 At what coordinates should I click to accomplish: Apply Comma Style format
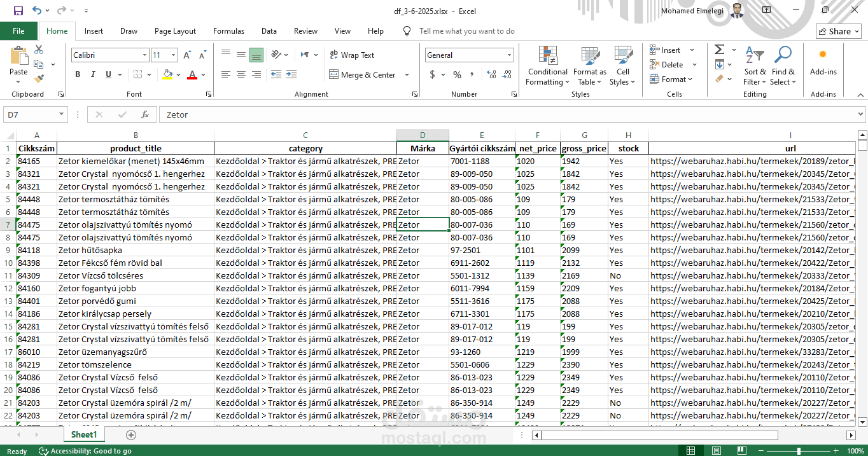tap(473, 74)
